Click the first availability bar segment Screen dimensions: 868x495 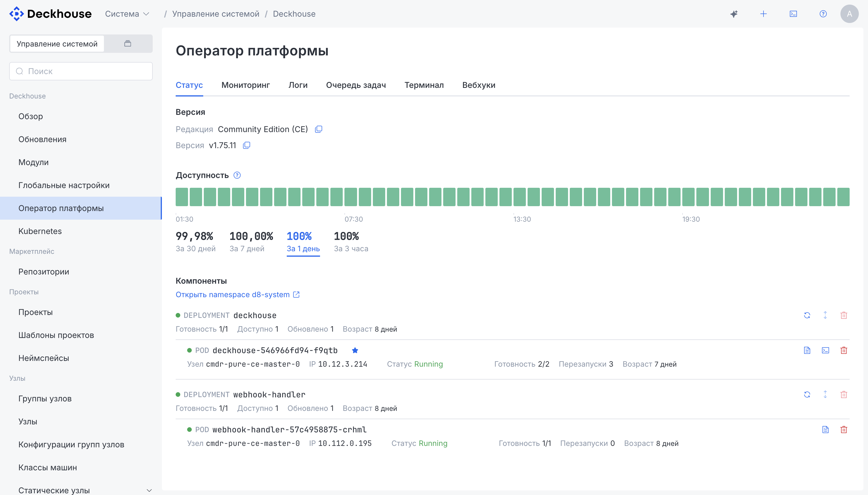click(x=181, y=197)
